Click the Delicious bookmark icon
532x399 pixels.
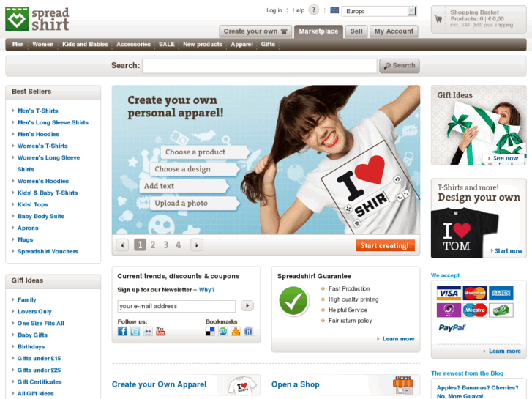click(210, 331)
